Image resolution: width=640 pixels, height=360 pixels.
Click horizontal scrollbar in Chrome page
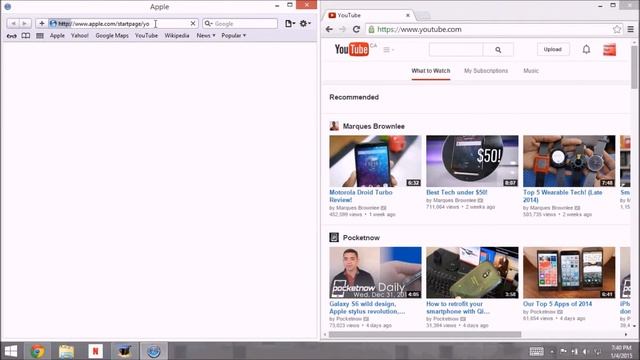pyautogui.click(x=424, y=335)
